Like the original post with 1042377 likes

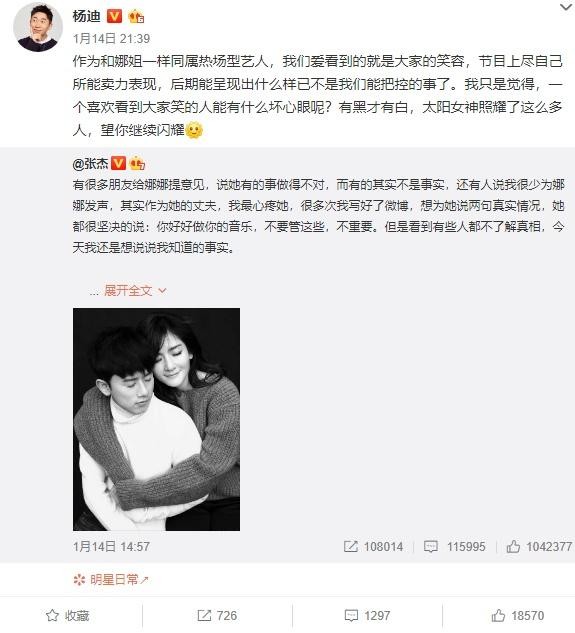(x=539, y=547)
